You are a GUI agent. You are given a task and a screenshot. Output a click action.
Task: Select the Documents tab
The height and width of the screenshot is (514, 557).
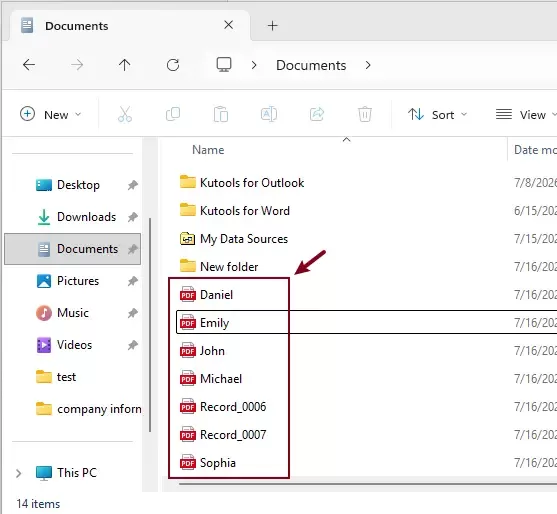(130, 26)
